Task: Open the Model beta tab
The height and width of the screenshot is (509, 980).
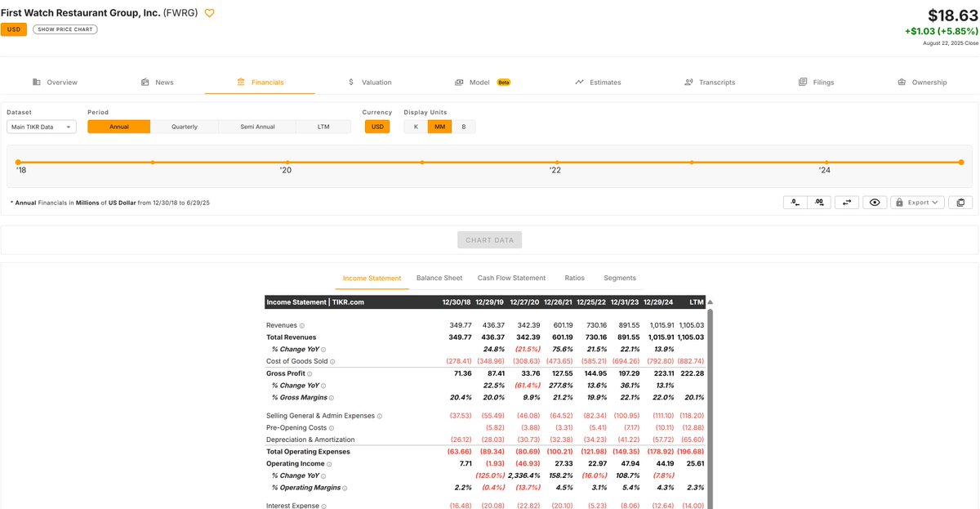Action: 482,83
